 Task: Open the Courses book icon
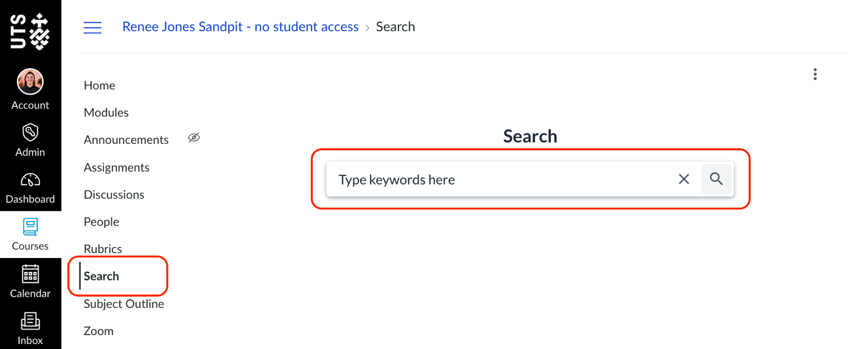tap(30, 227)
